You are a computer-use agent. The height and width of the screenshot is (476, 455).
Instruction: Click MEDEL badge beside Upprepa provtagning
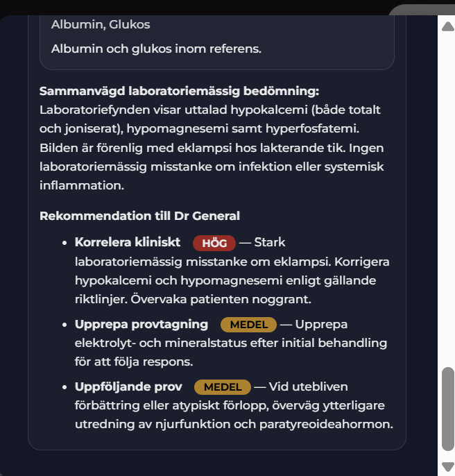[248, 325]
